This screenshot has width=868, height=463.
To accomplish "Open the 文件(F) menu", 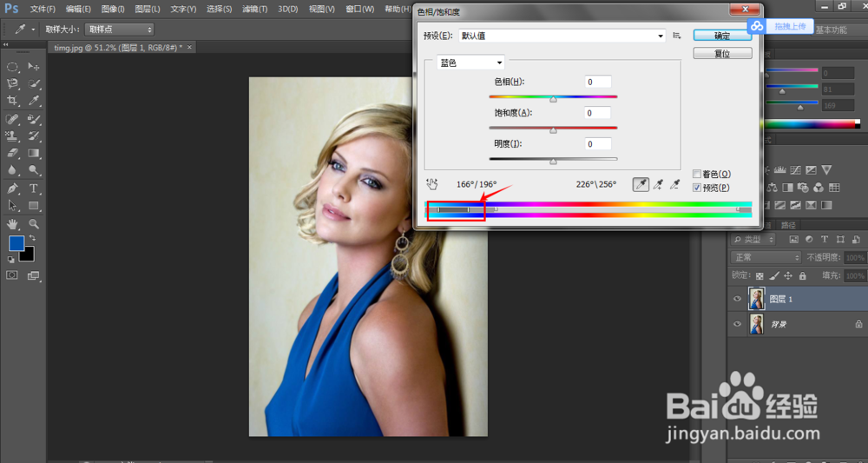I will coord(43,10).
